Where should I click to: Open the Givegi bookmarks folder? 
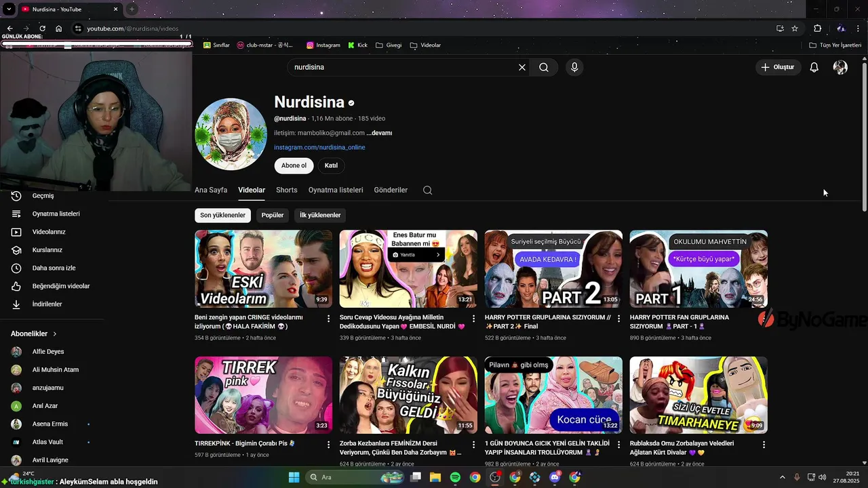click(x=389, y=45)
